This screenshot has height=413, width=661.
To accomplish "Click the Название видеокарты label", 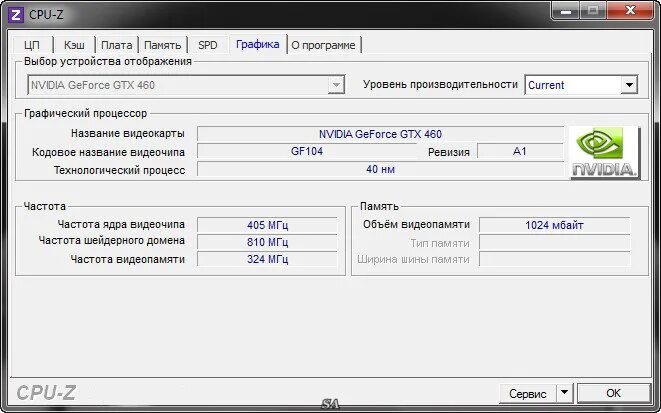I will click(128, 134).
